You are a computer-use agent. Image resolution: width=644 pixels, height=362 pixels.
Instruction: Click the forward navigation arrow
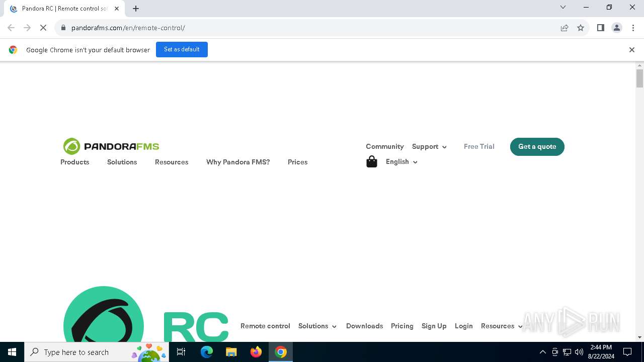27,28
